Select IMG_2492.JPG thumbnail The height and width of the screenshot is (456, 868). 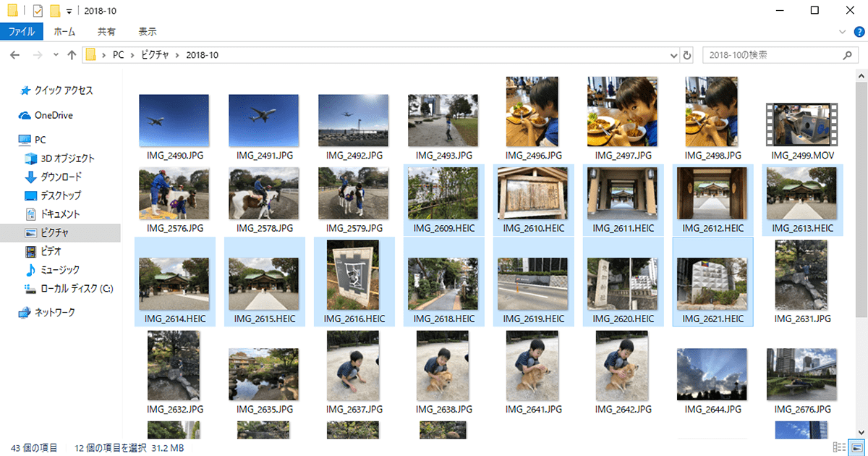tap(353, 120)
